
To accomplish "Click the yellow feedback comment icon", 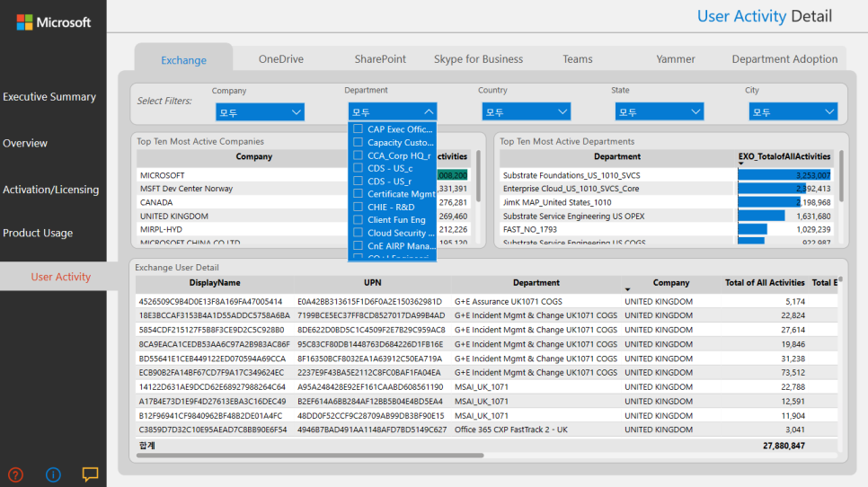I will [x=90, y=474].
